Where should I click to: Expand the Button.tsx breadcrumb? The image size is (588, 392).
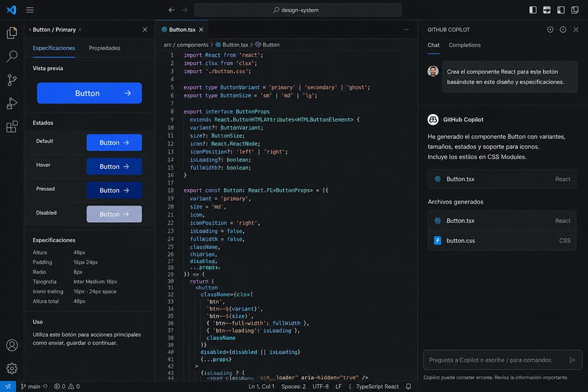point(232,45)
